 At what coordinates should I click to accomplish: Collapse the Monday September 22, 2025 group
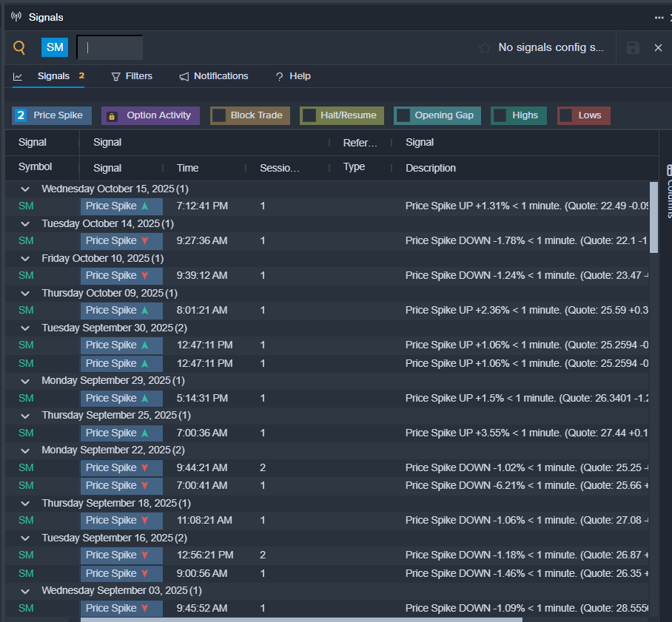(x=26, y=450)
